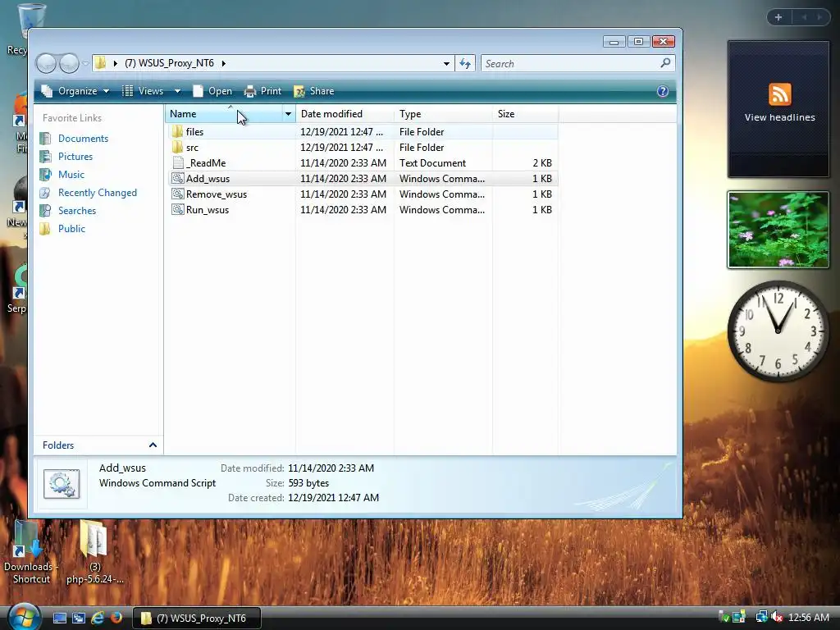Launch Firefox from quick launch
840x630 pixels.
click(116, 619)
